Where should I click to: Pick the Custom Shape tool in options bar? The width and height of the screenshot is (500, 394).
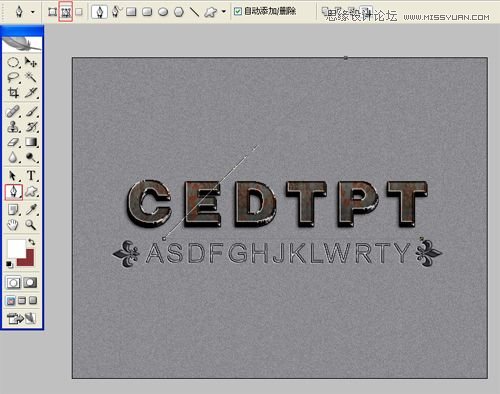coord(210,12)
